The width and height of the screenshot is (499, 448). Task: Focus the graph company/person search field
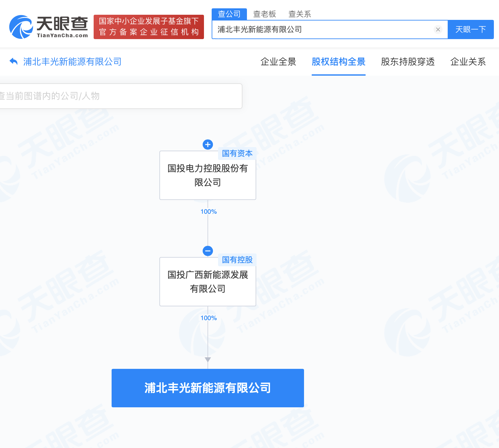(x=121, y=96)
